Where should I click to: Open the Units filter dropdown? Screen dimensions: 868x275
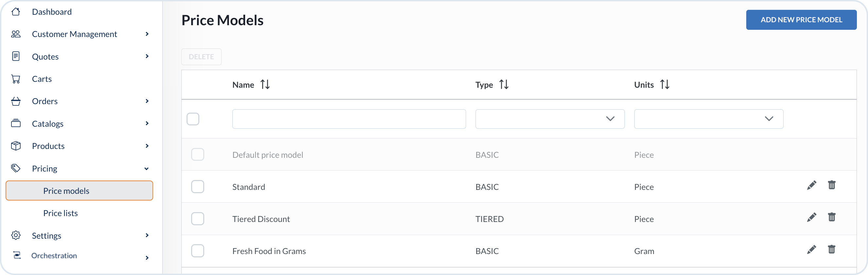(708, 119)
